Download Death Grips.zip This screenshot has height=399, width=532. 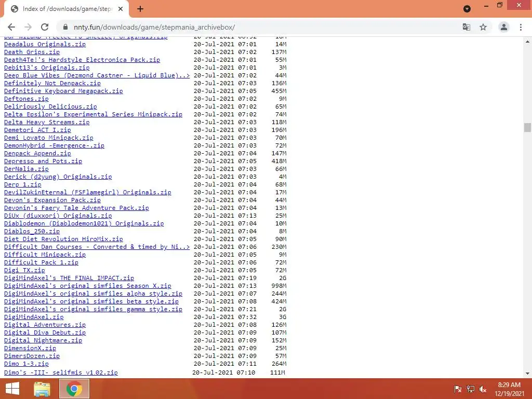pyautogui.click(x=32, y=52)
